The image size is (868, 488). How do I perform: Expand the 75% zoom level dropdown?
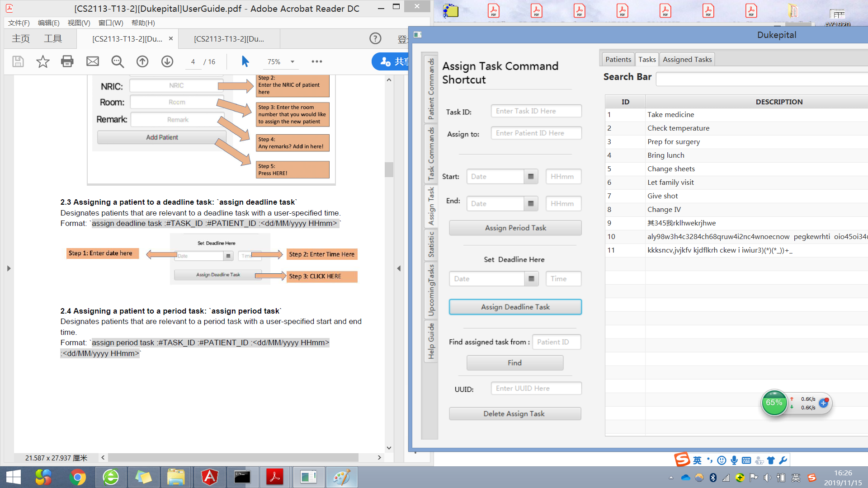(292, 62)
